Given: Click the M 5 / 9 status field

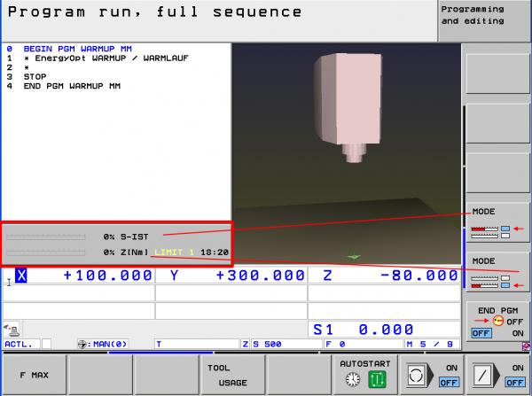Looking at the screenshot, I should click(x=429, y=343).
